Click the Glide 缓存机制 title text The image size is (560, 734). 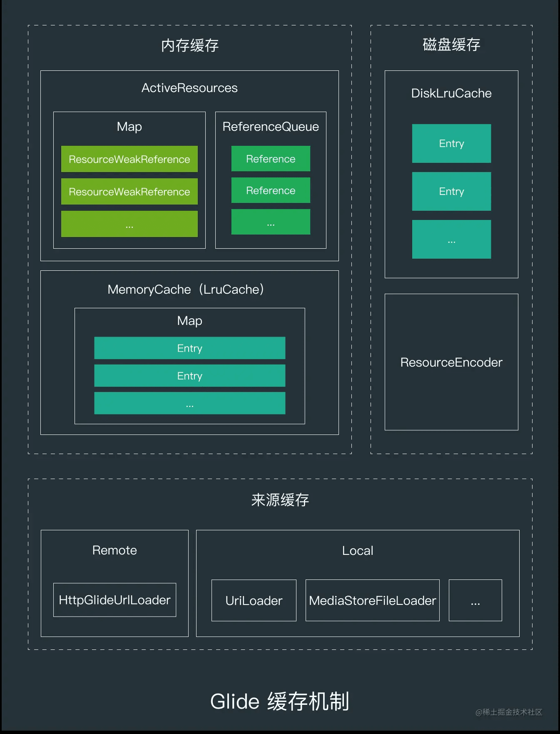point(280,702)
